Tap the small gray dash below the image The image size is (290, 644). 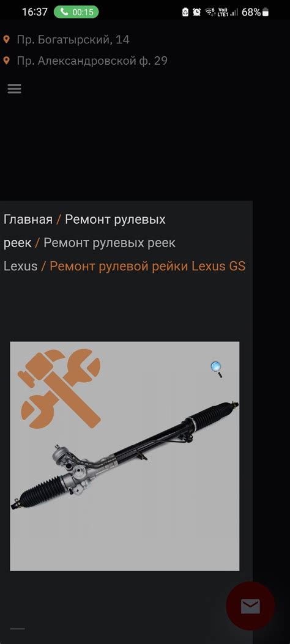tap(17, 628)
